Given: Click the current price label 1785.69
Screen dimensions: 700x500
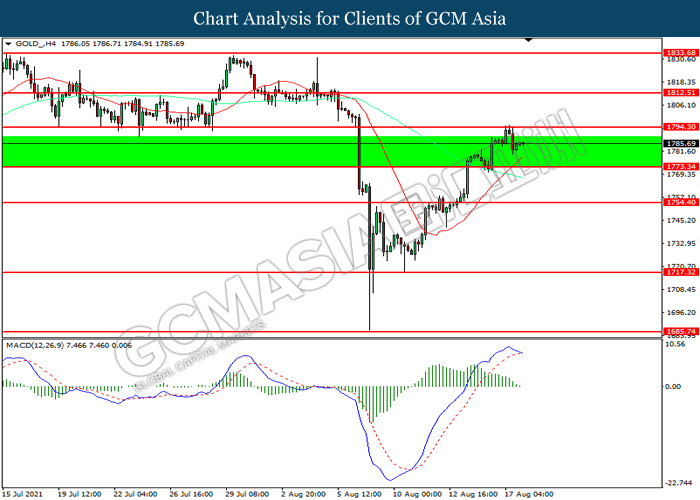Looking at the screenshot, I should point(681,144).
